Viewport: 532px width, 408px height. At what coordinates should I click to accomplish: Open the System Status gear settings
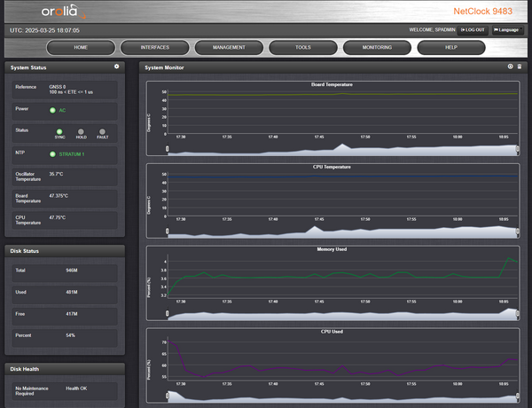click(x=117, y=67)
